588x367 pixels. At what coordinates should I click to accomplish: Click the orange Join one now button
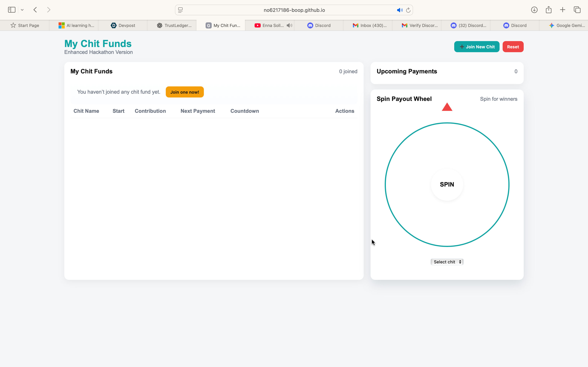184,92
